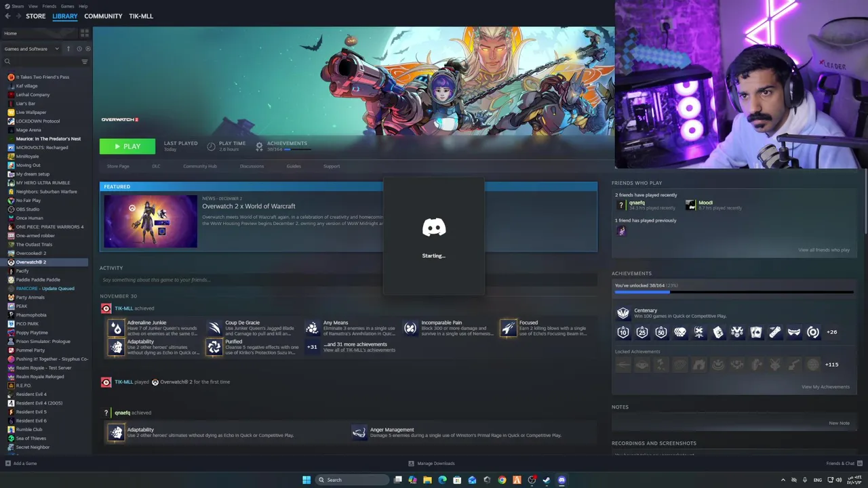Image resolution: width=868 pixels, height=488 pixels.
Task: Show ready-to-play games filter icon
Action: pos(87,49)
